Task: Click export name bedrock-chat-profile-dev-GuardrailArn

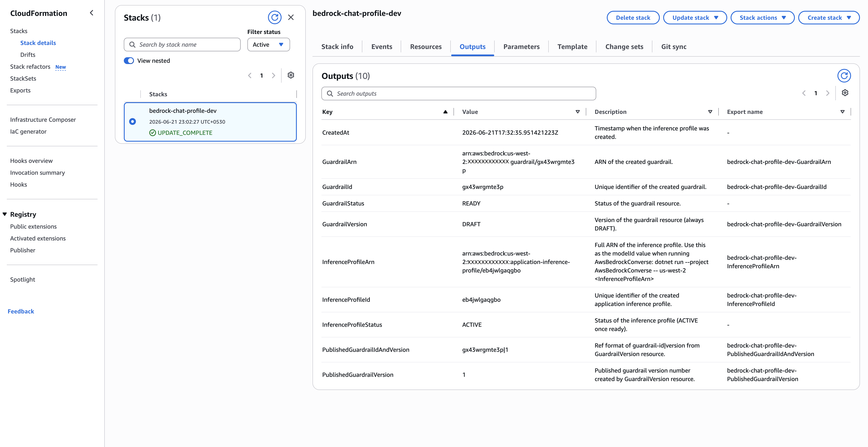Action: coord(779,162)
